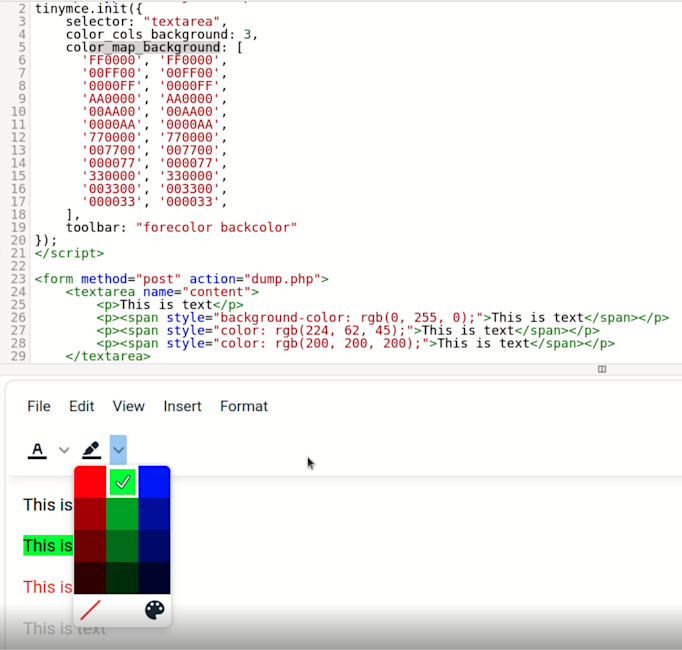Viewport: 682px width, 650px height.
Task: Click the gray 'This is text' line
Action: click(64, 629)
